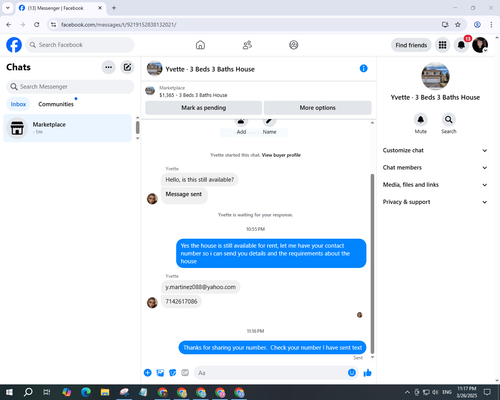Open the Home feed icon

click(200, 45)
